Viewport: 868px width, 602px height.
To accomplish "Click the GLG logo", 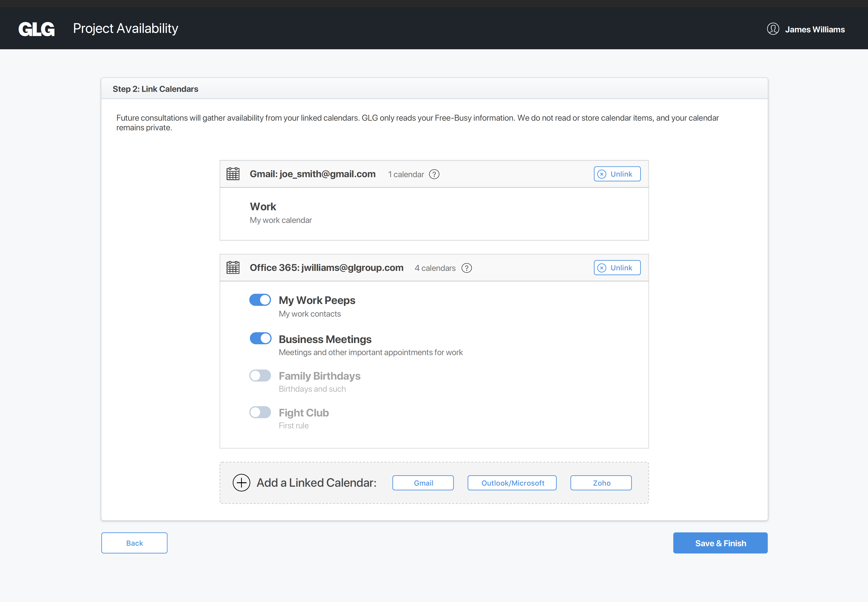I will click(x=37, y=29).
